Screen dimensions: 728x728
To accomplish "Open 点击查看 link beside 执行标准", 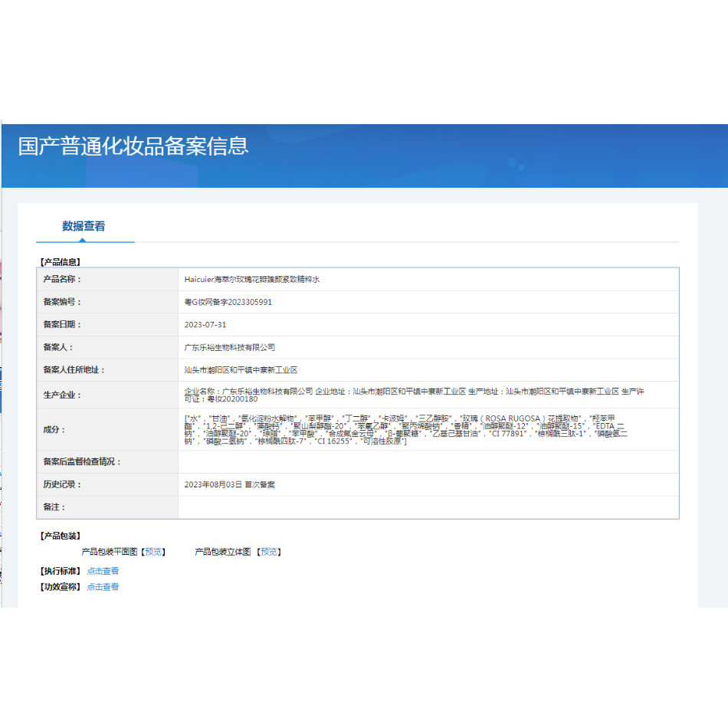I will (103, 571).
